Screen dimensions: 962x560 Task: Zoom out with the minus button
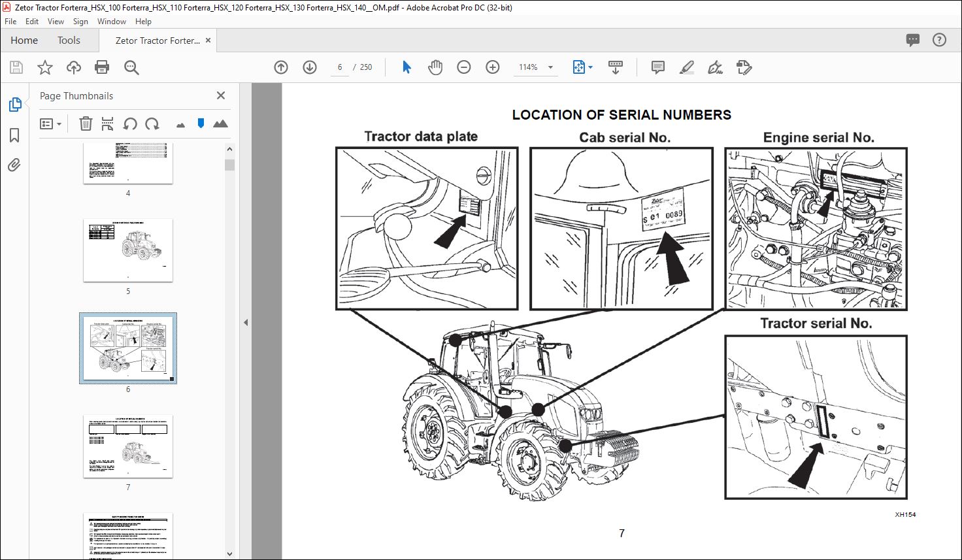coord(464,67)
